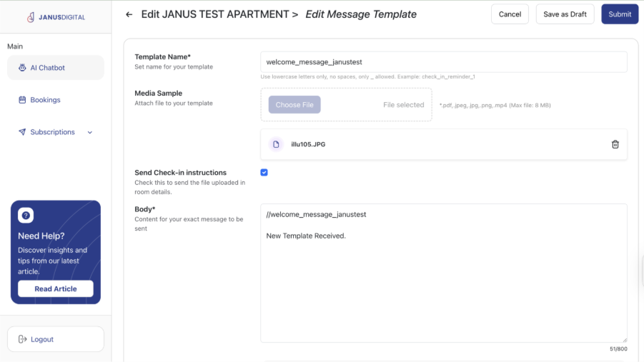Screen dimensions: 644x362
Task: Click into the Template Name field
Action: click(x=443, y=62)
